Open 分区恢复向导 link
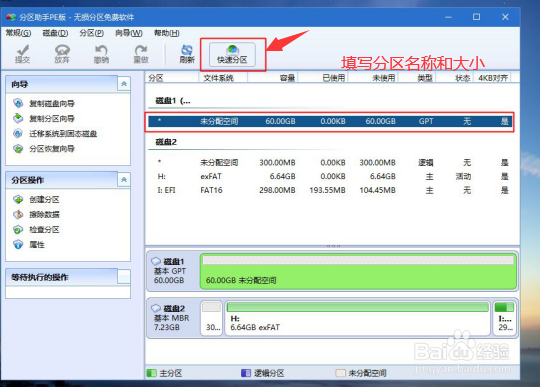This screenshot has width=540, height=387. pyautogui.click(x=52, y=149)
